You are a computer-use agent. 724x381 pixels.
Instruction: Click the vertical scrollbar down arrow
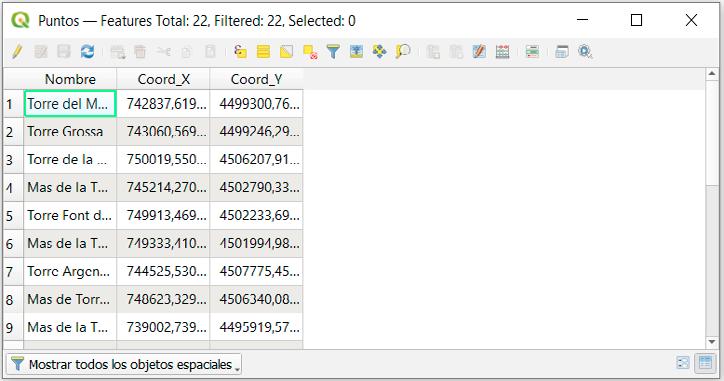pos(712,342)
